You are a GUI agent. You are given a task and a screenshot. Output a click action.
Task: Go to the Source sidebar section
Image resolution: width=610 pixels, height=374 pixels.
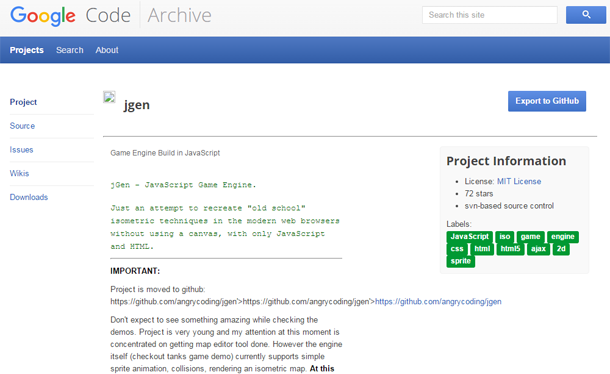click(x=22, y=126)
